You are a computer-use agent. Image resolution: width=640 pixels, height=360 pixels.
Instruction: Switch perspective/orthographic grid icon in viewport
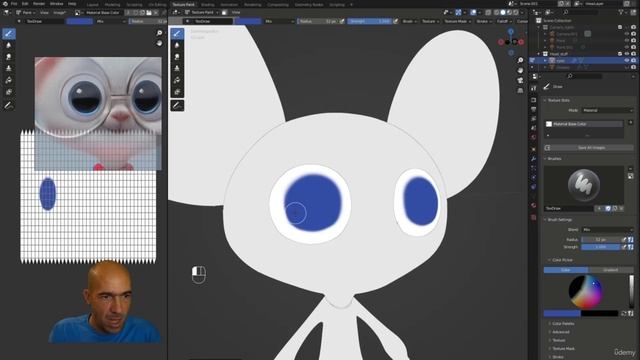[x=520, y=91]
